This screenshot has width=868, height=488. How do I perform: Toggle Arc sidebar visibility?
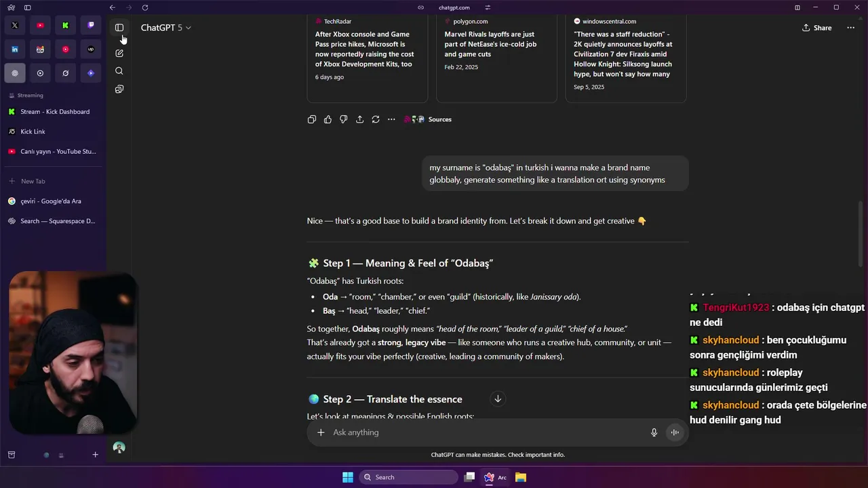pos(28,7)
